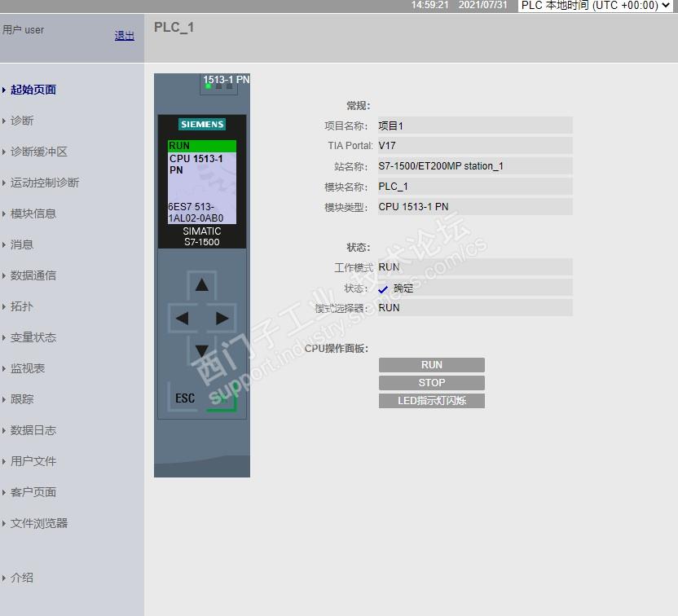Open the 诊断 menu item
This screenshot has width=678, height=616.
[22, 121]
